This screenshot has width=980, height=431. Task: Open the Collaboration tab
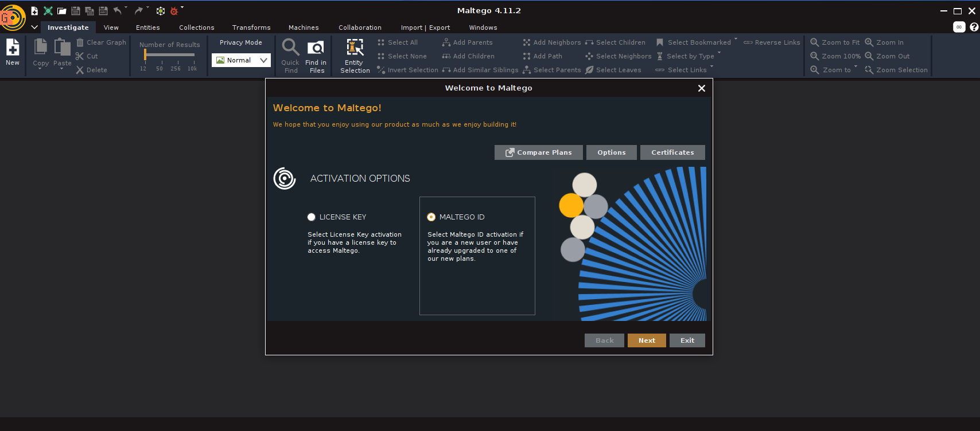coord(360,28)
